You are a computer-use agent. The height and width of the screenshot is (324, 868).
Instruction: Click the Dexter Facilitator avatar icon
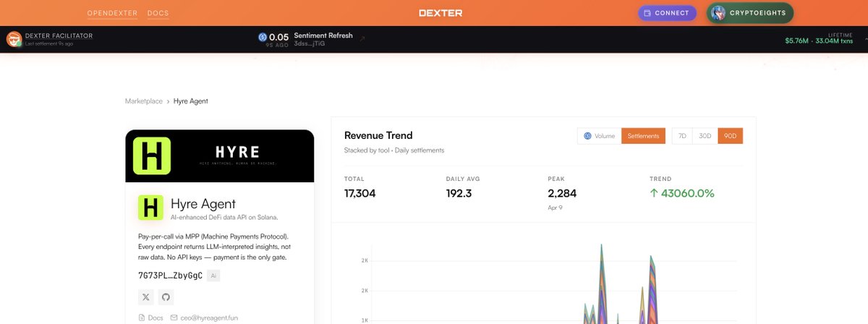14,39
